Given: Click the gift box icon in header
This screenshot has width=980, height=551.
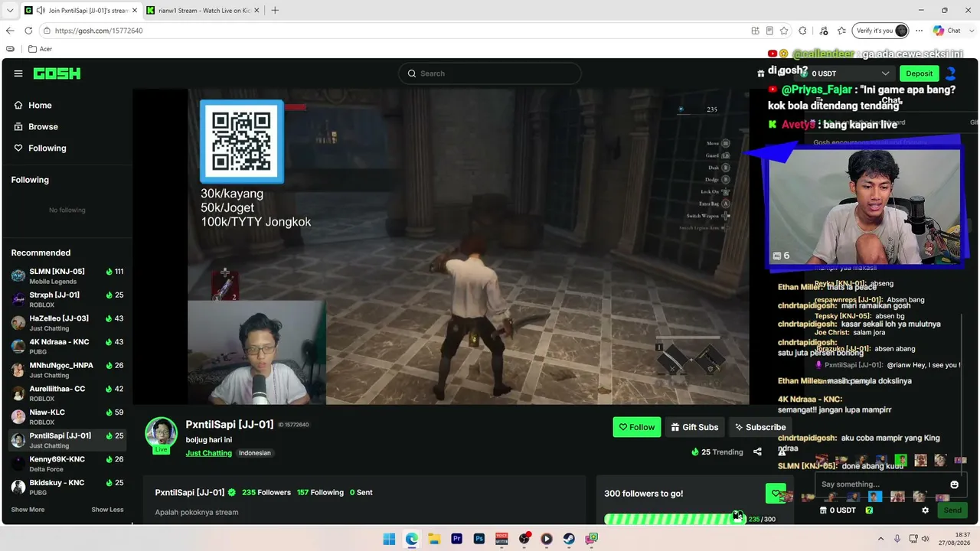Looking at the screenshot, I should [760, 73].
